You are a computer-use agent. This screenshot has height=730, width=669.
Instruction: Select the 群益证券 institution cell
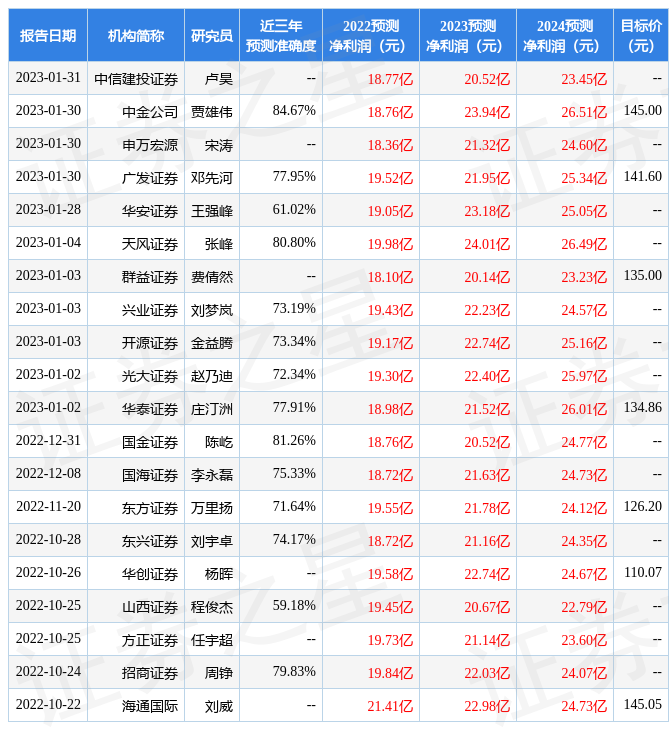(136, 277)
